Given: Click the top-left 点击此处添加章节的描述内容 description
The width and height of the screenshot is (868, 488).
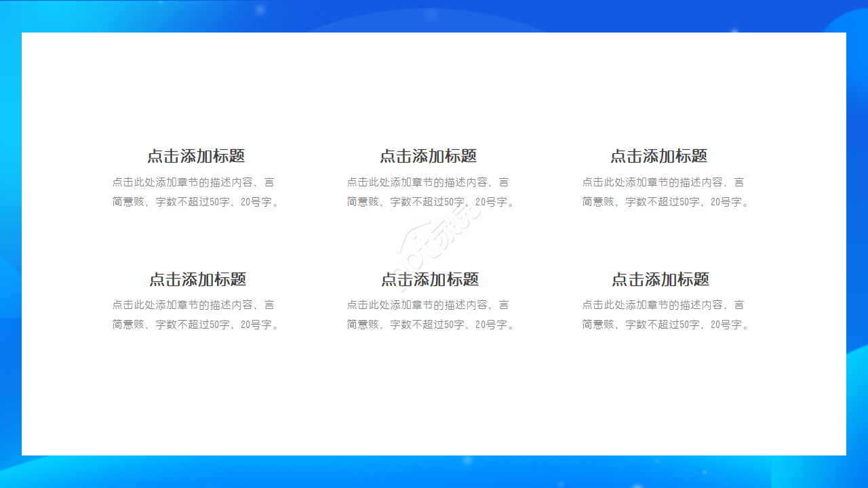Looking at the screenshot, I should click(x=196, y=192).
